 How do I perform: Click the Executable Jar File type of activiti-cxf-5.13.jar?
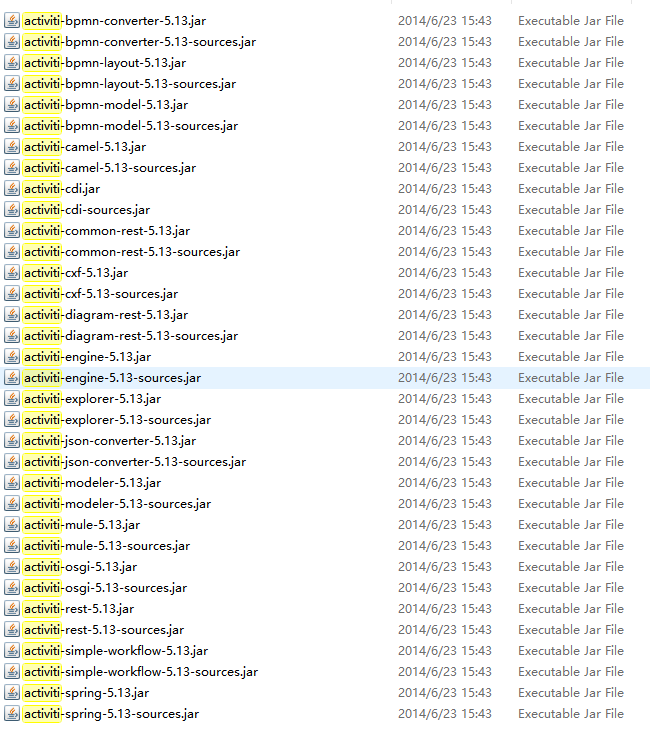[571, 273]
